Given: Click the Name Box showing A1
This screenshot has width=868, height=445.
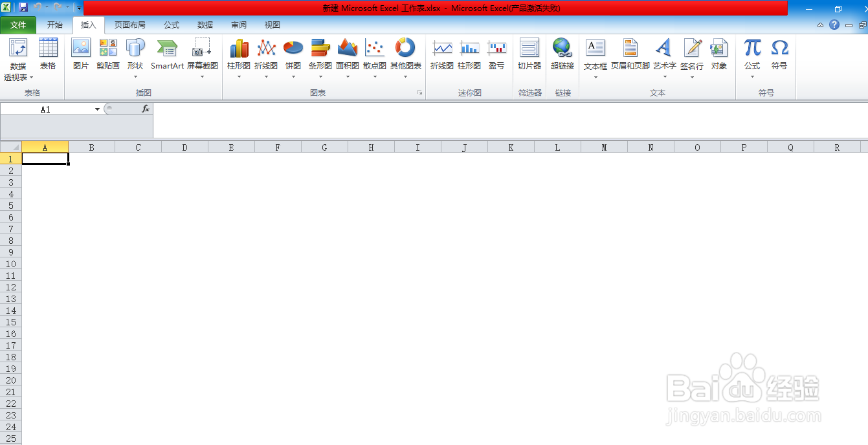Looking at the screenshot, I should [45, 109].
